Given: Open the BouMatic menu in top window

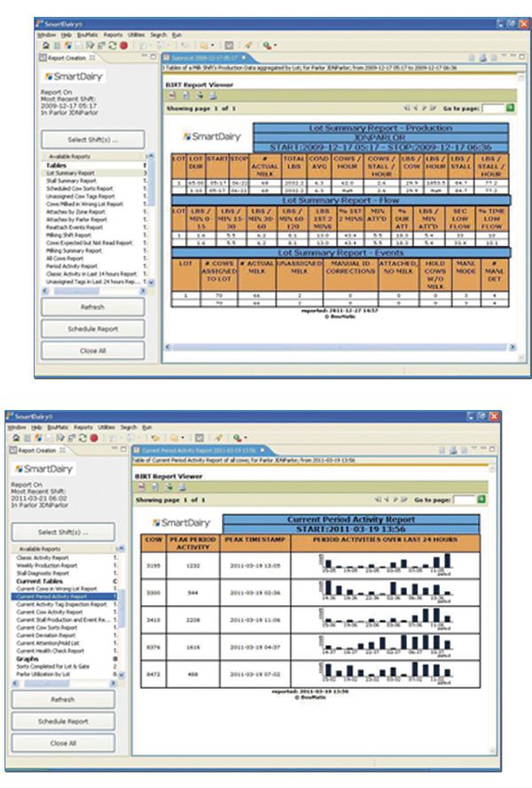Looking at the screenshot, I should (x=88, y=35).
